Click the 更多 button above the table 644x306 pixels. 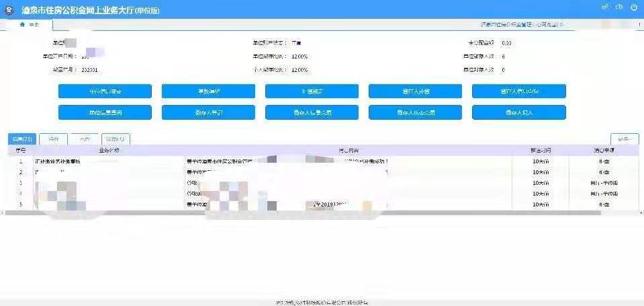click(x=624, y=139)
